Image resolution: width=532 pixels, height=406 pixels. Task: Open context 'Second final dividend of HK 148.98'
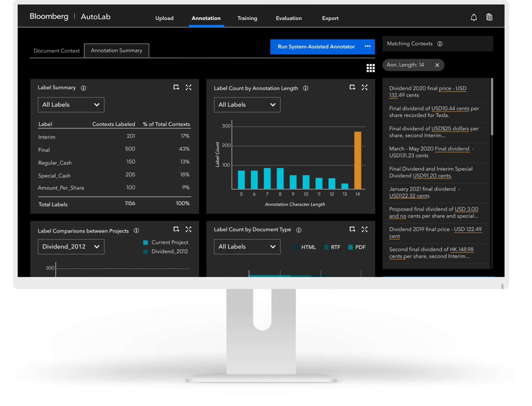(436, 253)
